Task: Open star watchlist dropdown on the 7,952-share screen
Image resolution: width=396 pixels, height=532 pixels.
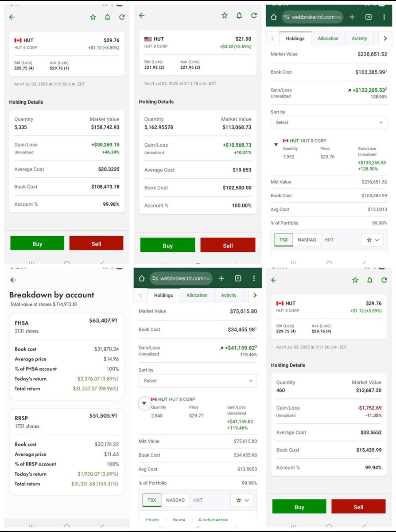Action: [373, 240]
